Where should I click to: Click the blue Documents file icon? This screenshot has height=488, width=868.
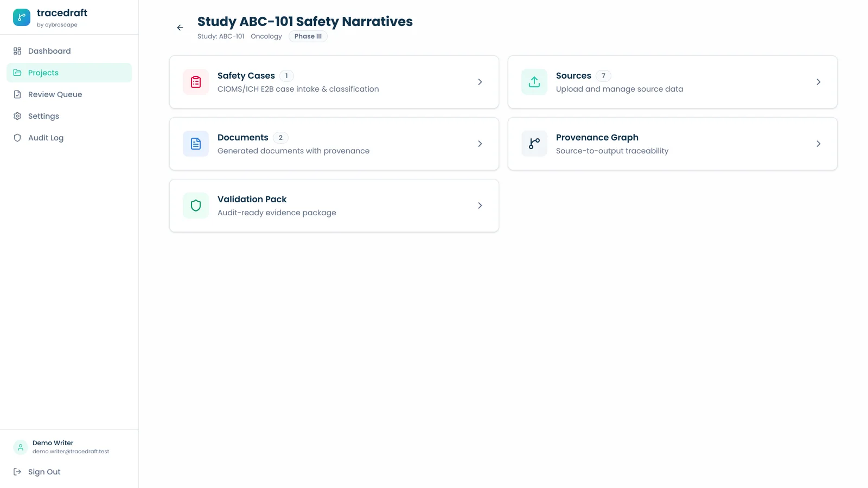[x=196, y=144]
